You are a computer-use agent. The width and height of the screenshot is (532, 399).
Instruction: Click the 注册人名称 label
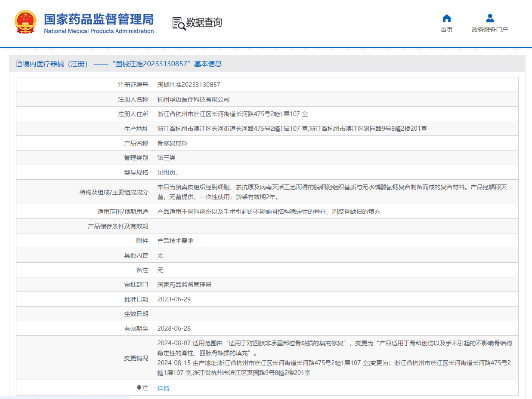(x=133, y=99)
